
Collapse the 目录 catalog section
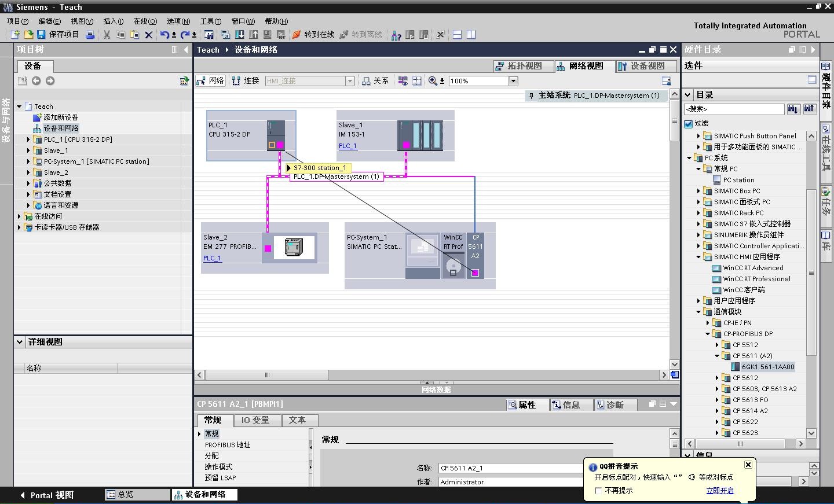(688, 95)
